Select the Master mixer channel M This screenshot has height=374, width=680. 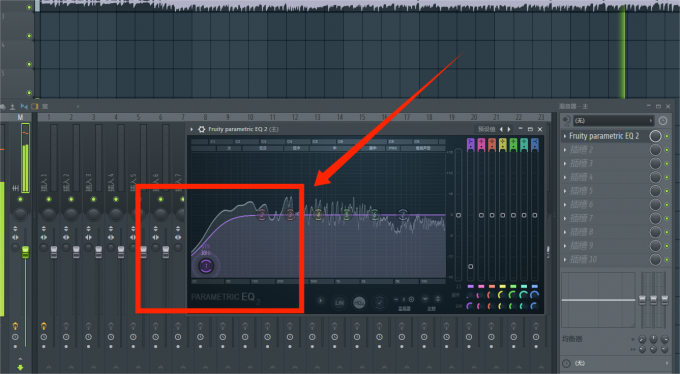pos(20,118)
